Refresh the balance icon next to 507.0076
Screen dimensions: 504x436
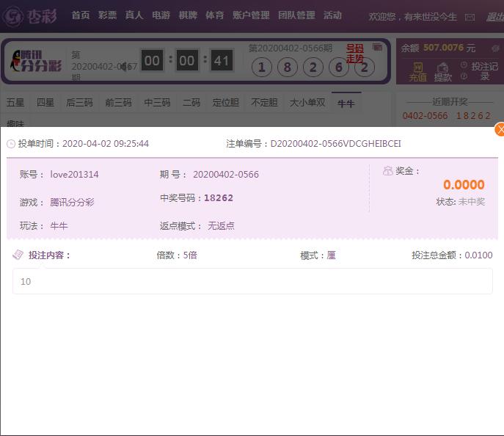495,48
